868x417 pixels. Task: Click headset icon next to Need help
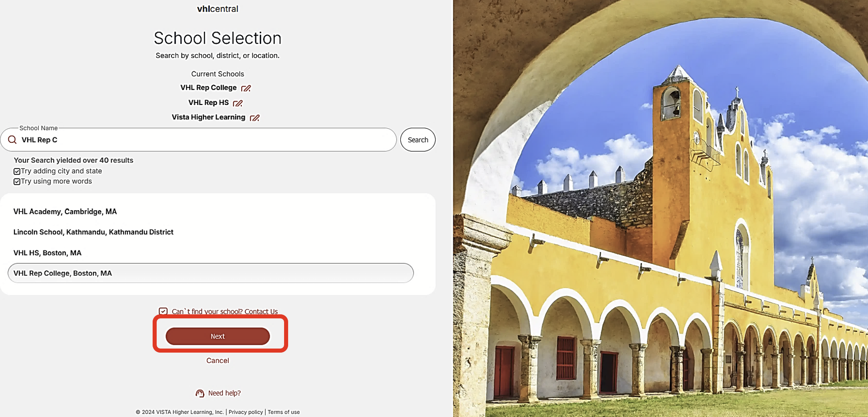tap(200, 393)
